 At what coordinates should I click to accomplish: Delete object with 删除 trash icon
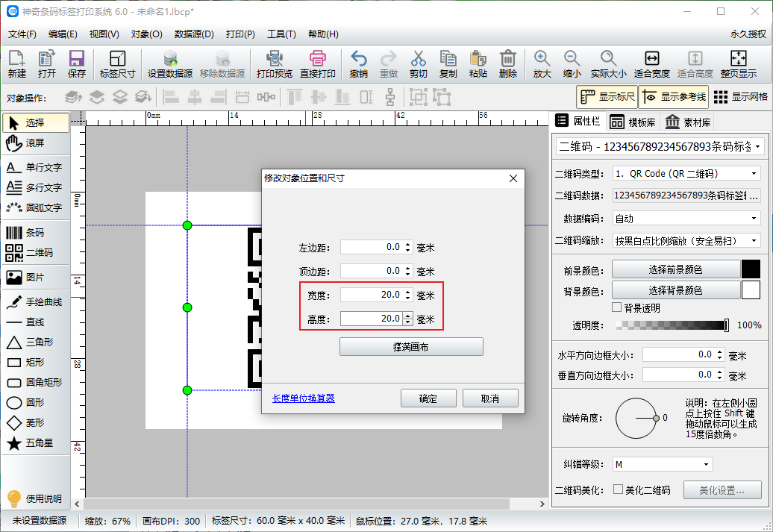click(508, 64)
